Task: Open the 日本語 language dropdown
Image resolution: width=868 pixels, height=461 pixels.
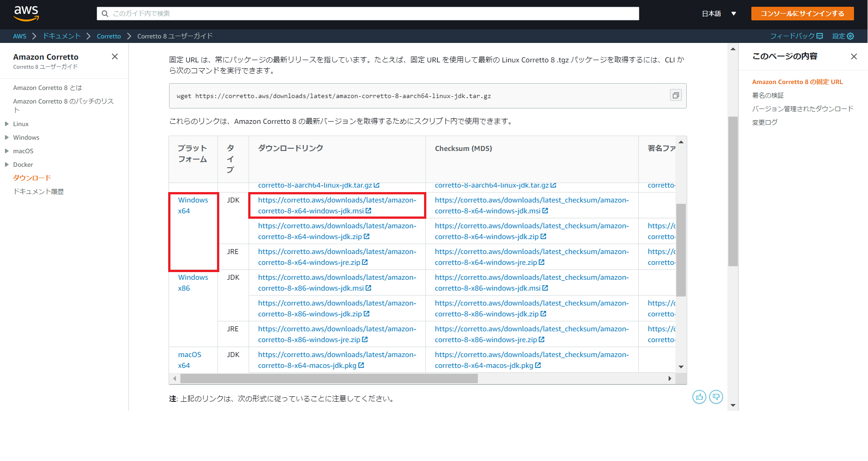Action: coord(719,14)
